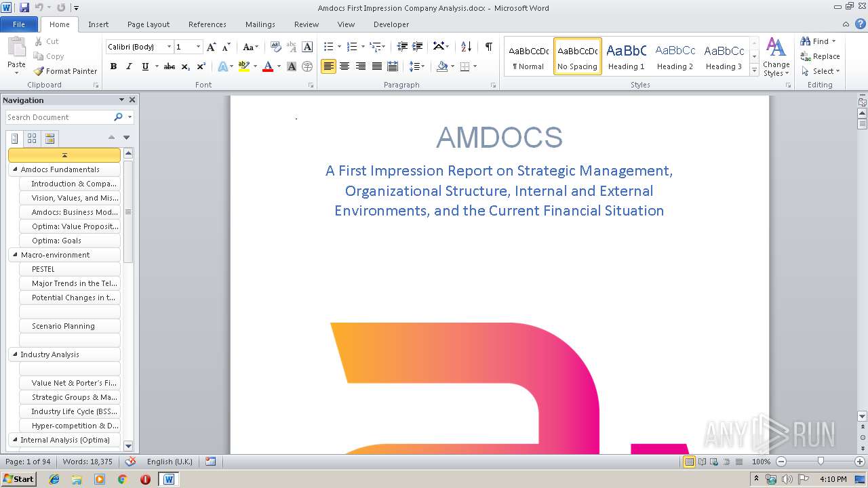Click the Search Document field
This screenshot has width=868, height=488.
coord(60,117)
